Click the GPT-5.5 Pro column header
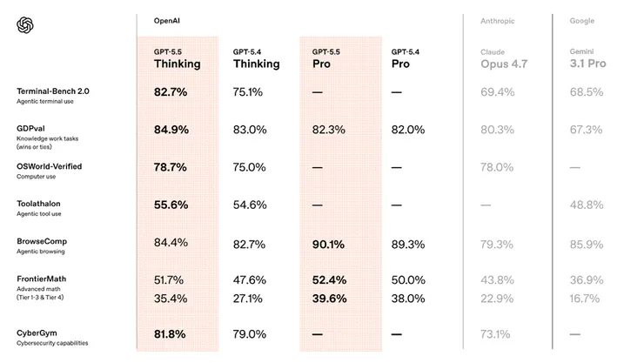This screenshot has width=644, height=363. click(x=329, y=58)
